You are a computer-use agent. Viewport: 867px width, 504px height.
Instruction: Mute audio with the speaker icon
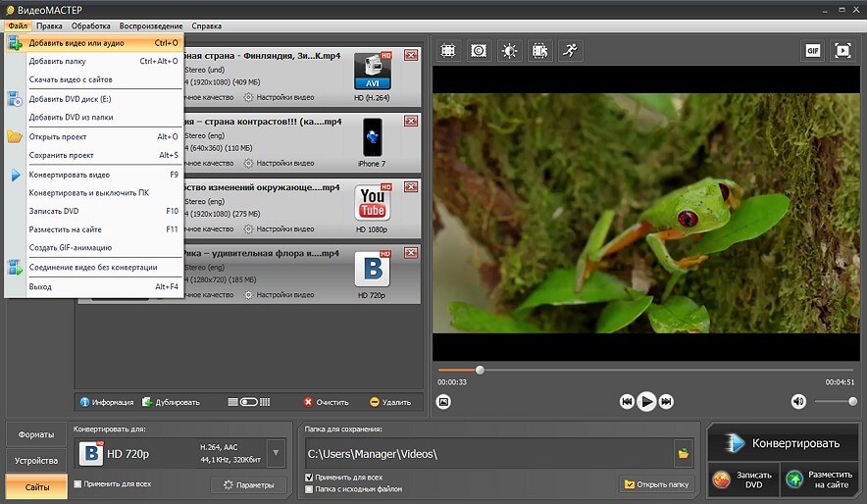pyautogui.click(x=798, y=401)
